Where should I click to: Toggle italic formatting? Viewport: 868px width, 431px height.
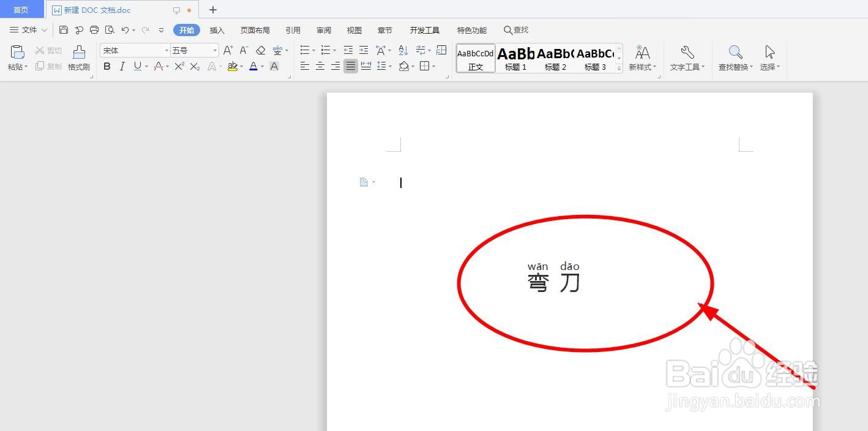click(122, 67)
